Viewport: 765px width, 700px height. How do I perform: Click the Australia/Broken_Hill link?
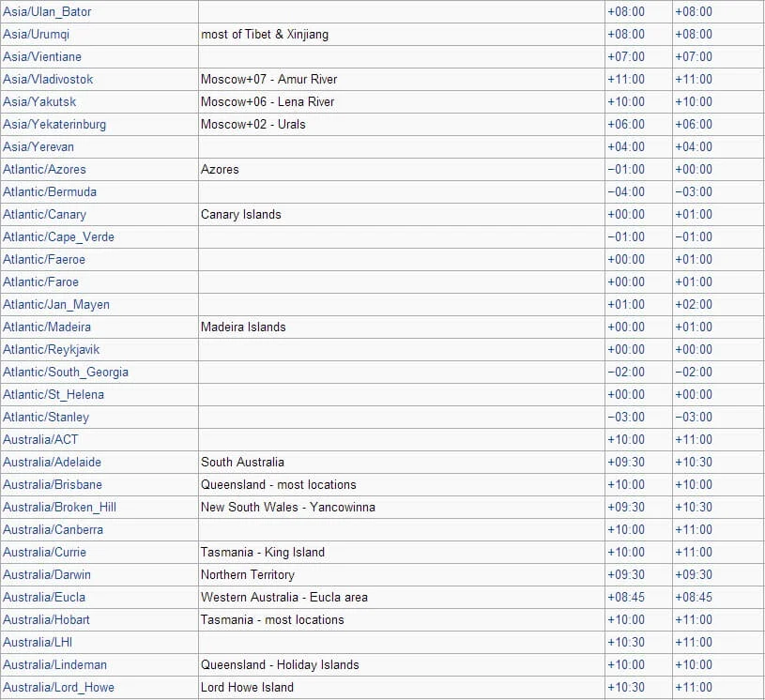59,508
